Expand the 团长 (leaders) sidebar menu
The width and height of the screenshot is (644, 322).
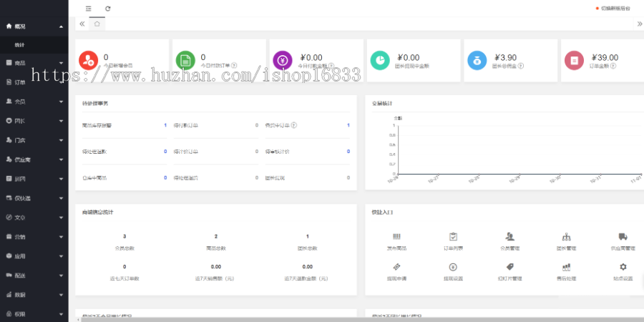34,121
